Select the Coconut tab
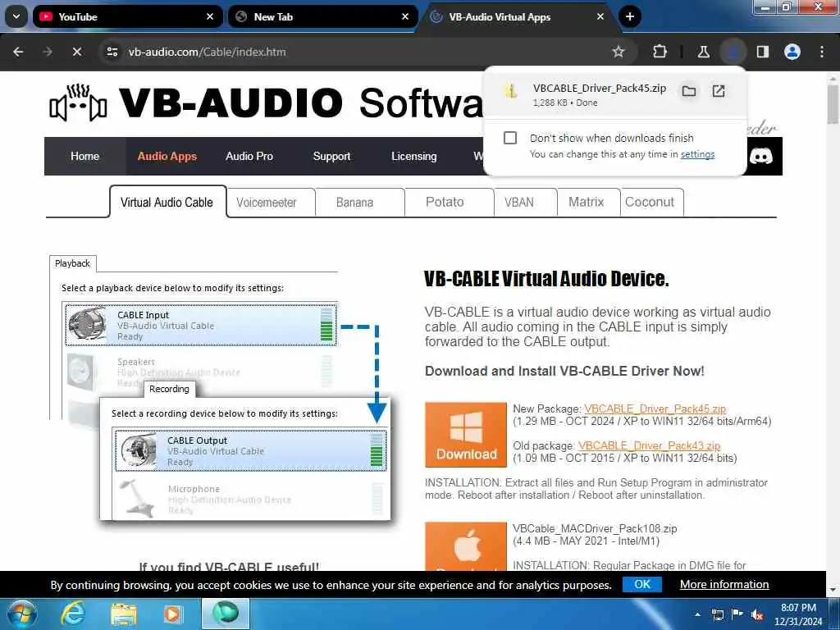 coord(651,203)
